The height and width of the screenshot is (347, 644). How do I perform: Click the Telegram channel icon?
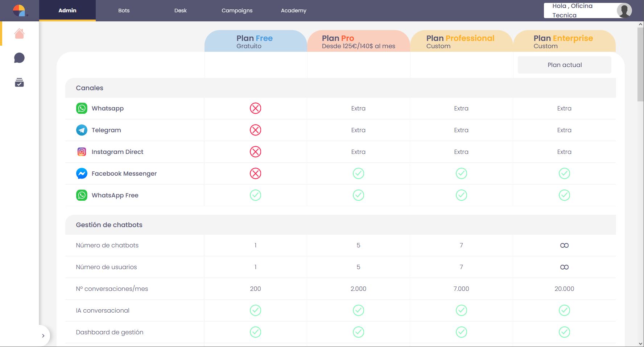(x=82, y=130)
